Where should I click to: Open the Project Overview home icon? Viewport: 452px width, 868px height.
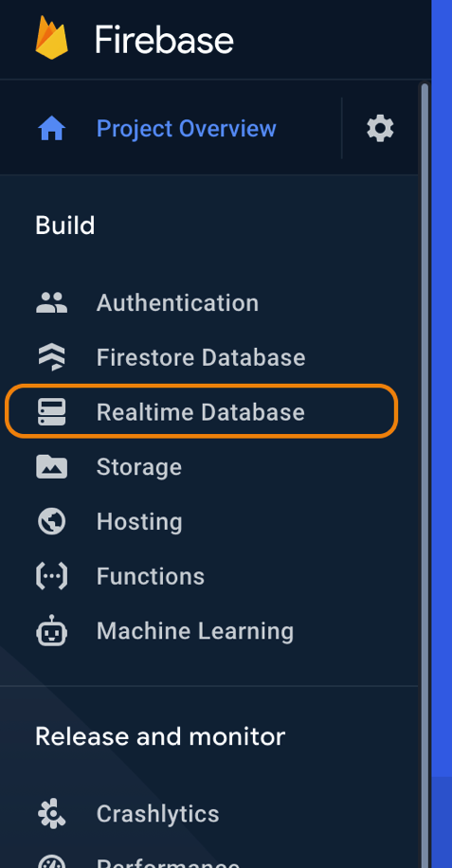tap(51, 129)
